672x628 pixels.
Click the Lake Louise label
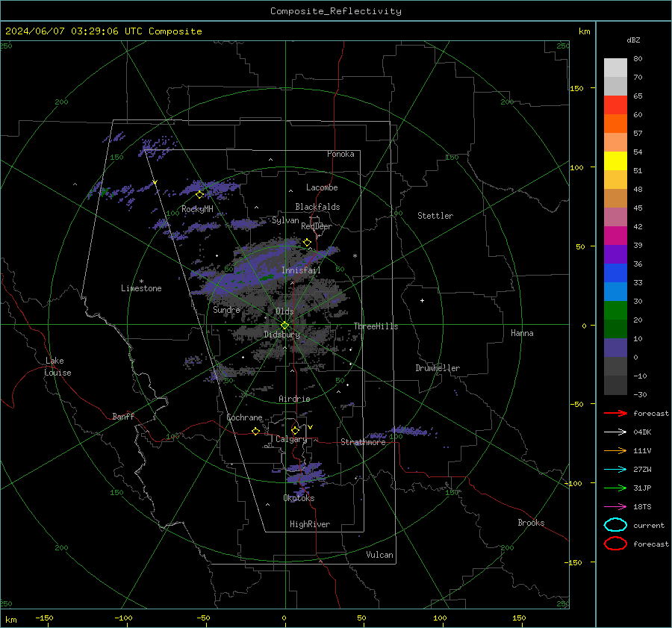click(57, 367)
